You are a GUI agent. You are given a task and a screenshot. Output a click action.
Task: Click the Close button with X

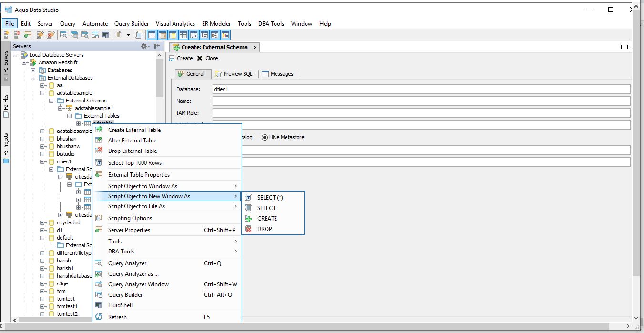[207, 58]
